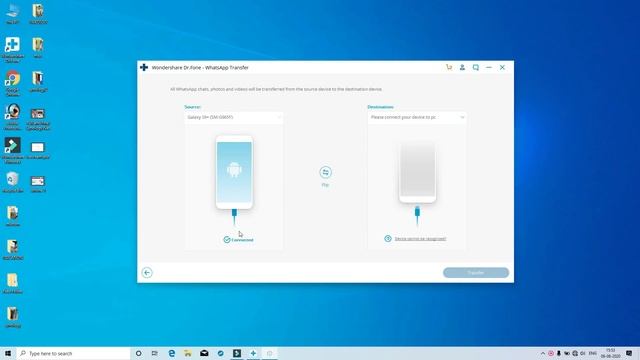Expand the Destination device dropdown
Screen dimensions: 640x360
point(417,117)
